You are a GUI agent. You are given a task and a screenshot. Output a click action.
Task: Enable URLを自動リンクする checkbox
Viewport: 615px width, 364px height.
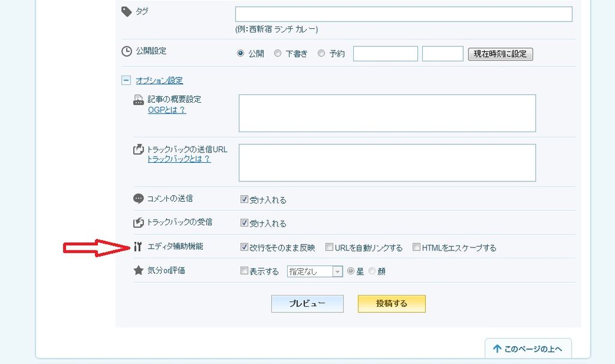(329, 247)
